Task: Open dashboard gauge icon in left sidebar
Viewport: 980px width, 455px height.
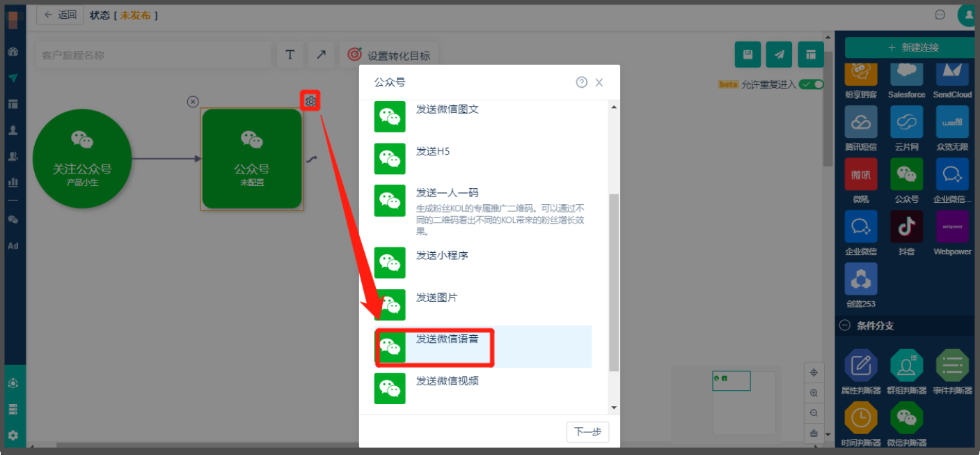Action: coord(13,52)
